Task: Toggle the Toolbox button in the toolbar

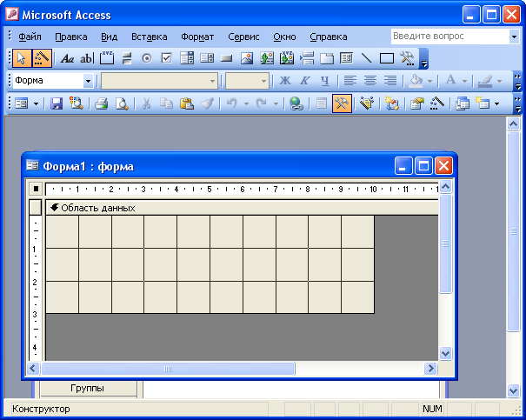Action: tap(342, 103)
